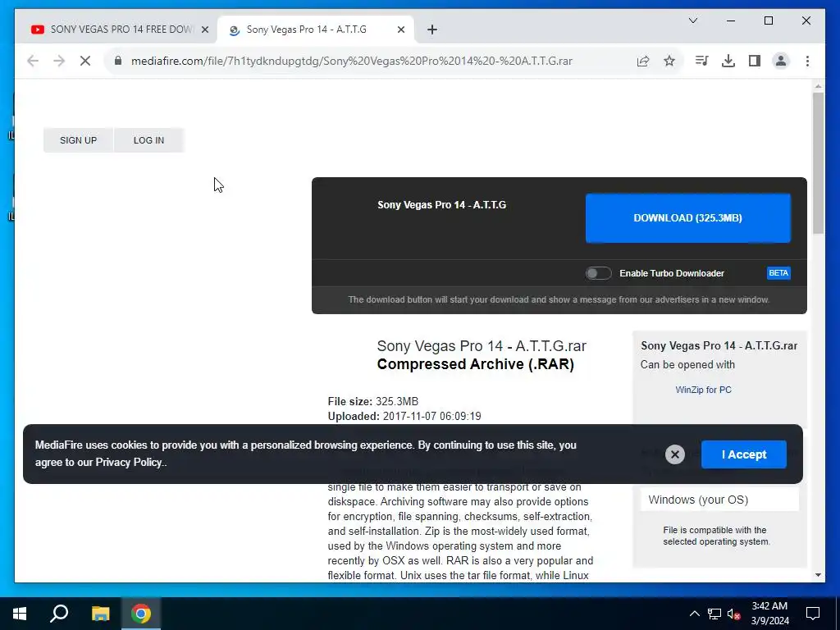840x630 pixels.
Task: Open File Explorer from taskbar
Action: pyautogui.click(x=100, y=614)
